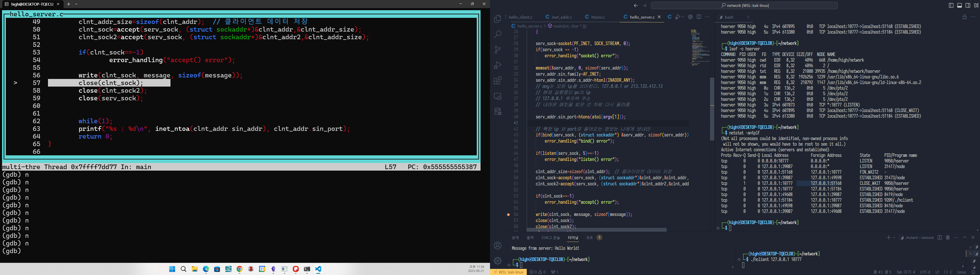The image size is (980, 275).
Task: Toggle bottom panel layout button
Action: [960, 5]
